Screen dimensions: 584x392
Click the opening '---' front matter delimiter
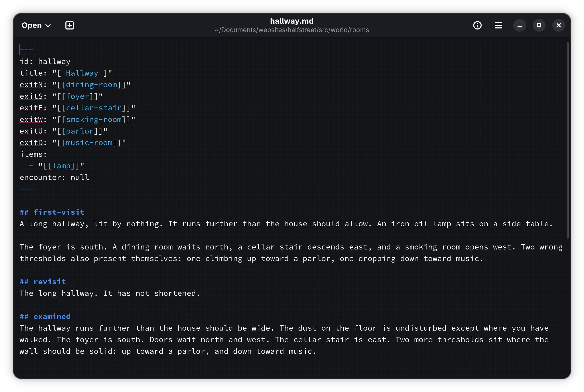[x=26, y=50]
